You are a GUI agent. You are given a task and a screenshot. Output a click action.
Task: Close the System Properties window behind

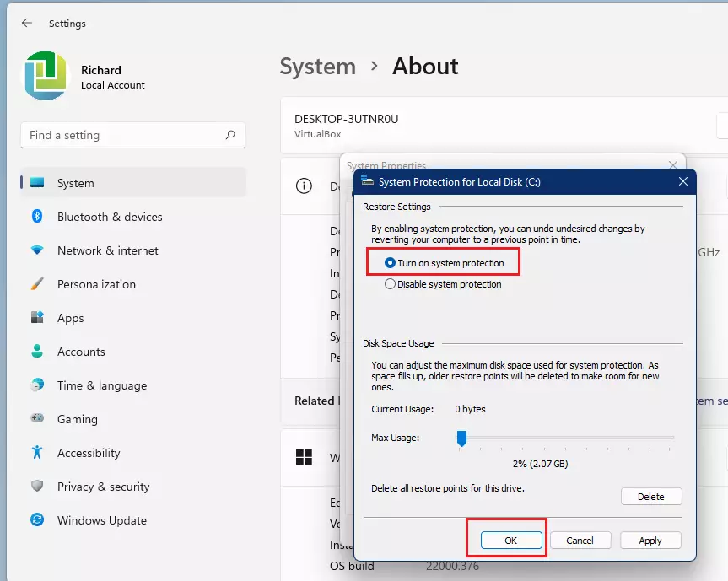click(673, 164)
